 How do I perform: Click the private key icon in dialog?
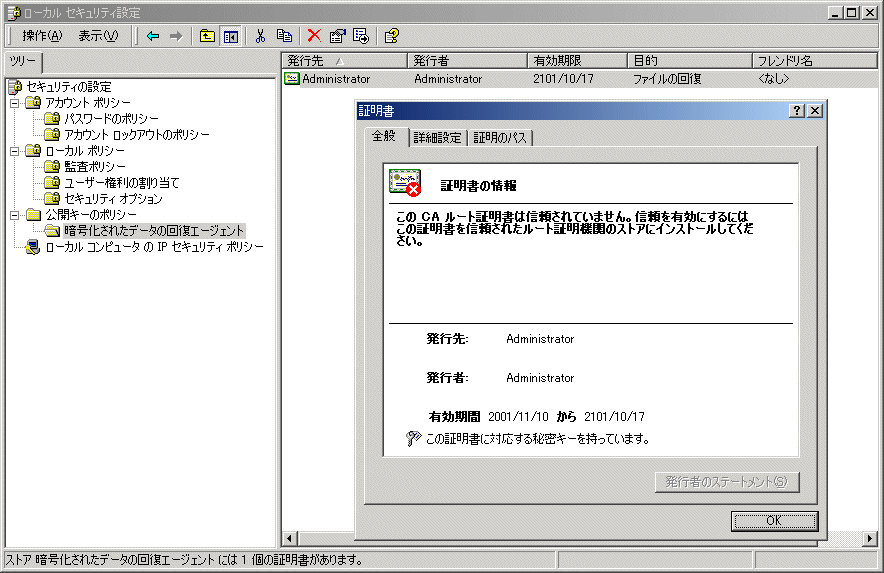(413, 438)
